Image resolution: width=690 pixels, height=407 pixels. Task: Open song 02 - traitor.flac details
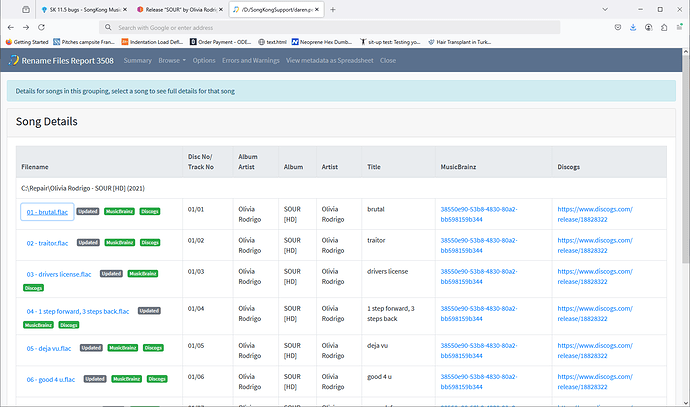(47, 243)
